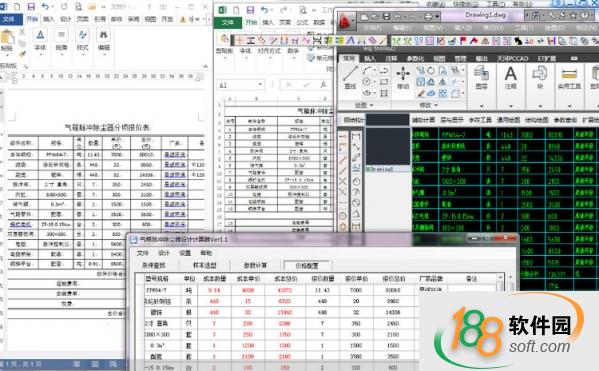The width and height of the screenshot is (599, 371).
Task: Expand the AutoCAD Draw panel arrow
Action: [x=372, y=105]
